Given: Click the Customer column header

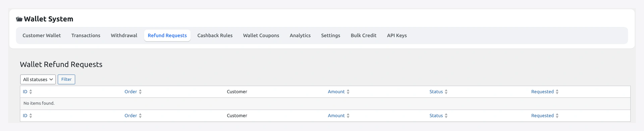Looking at the screenshot, I should (237, 92).
